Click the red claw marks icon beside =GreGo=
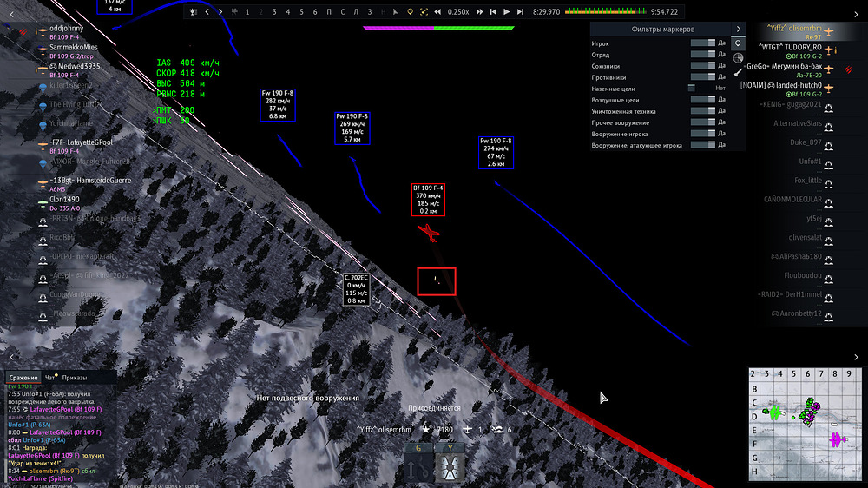Screen dimensions: 868x488 click(x=848, y=69)
